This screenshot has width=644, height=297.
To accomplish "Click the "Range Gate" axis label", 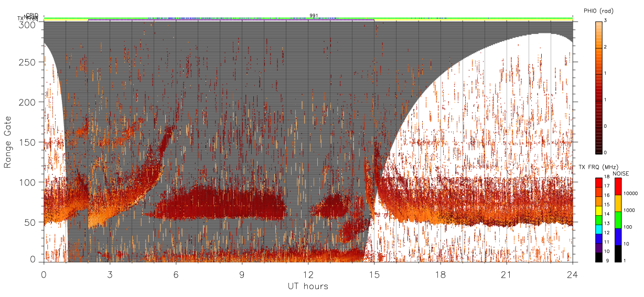I will [8, 141].
